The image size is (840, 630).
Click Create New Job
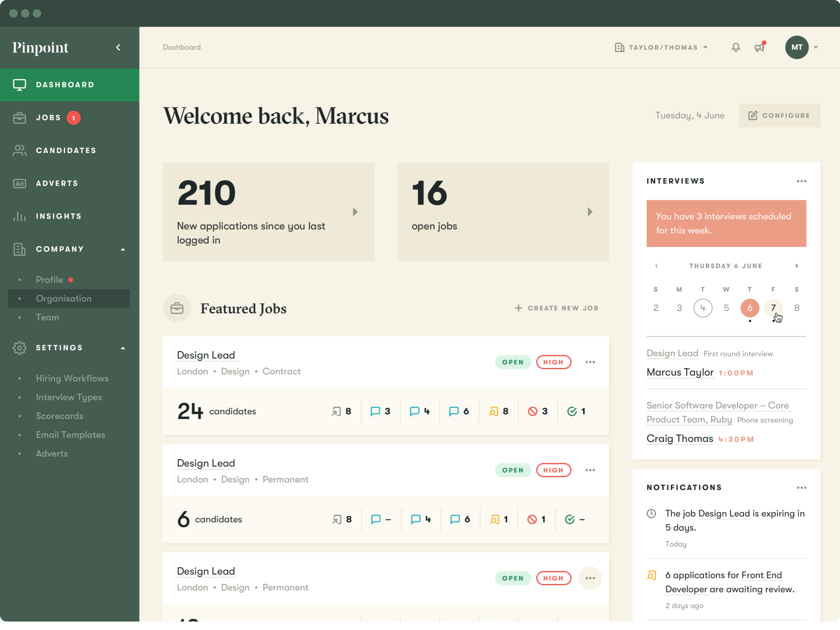(557, 308)
